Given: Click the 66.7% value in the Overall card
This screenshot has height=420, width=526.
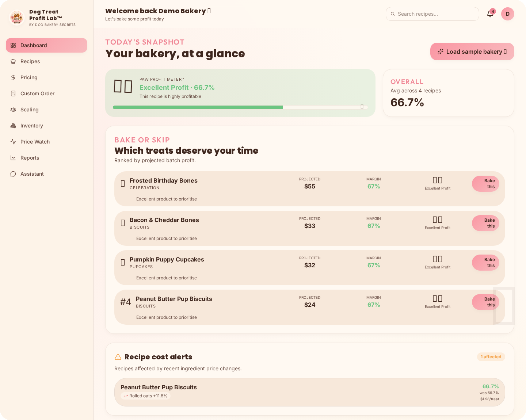Looking at the screenshot, I should click(x=407, y=103).
